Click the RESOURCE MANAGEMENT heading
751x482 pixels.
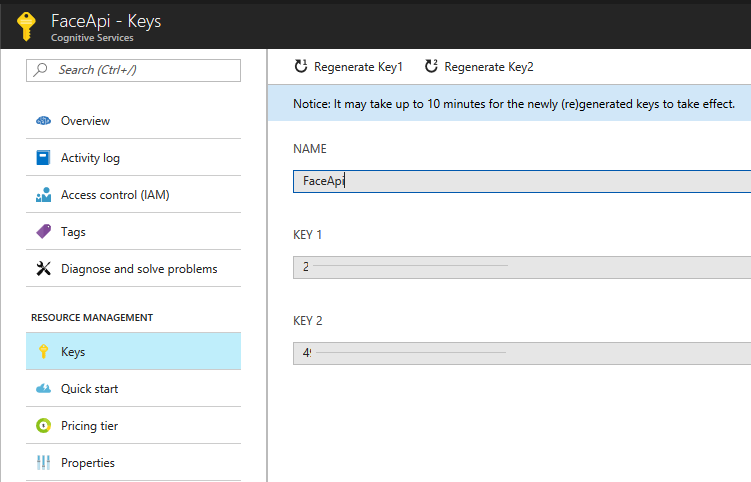(92, 318)
